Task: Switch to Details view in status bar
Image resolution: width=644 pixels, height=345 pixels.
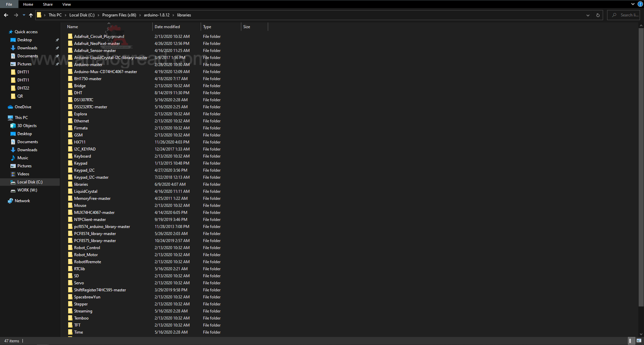Action: (631, 341)
